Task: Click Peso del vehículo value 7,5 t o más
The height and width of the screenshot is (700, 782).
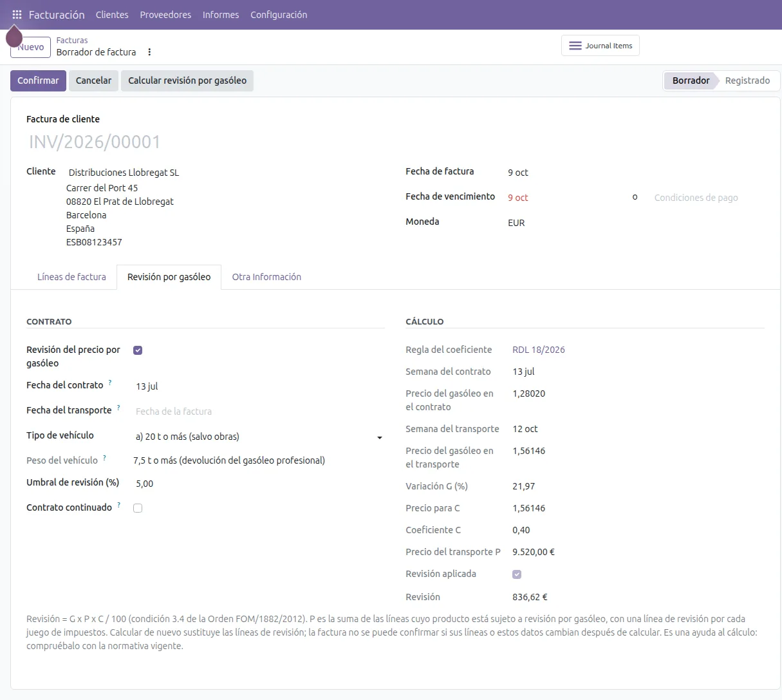Action: coord(229,460)
